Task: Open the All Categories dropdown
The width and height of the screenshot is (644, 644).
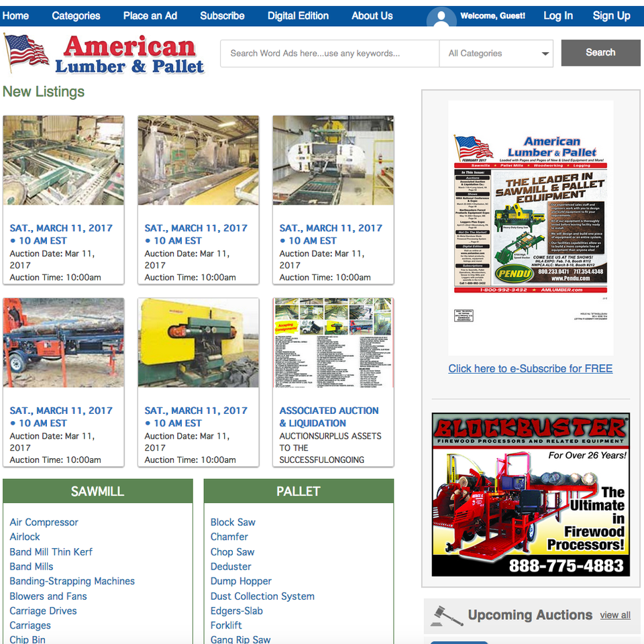Action: pyautogui.click(x=496, y=54)
